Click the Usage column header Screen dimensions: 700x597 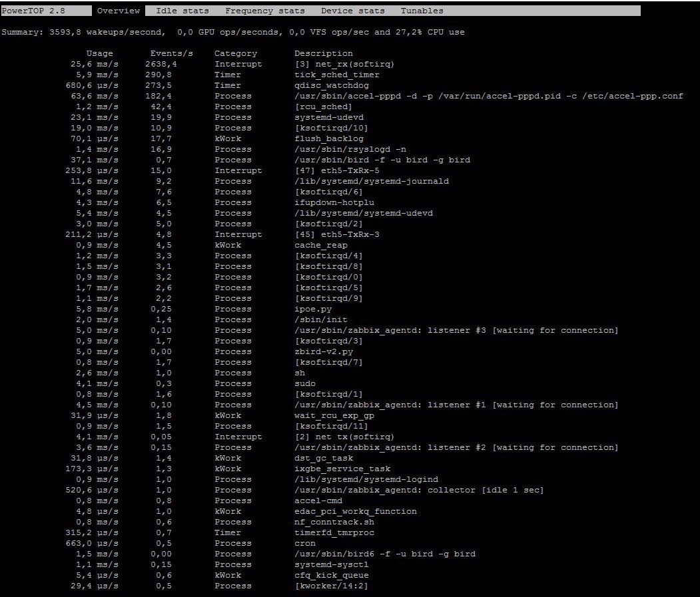click(99, 53)
